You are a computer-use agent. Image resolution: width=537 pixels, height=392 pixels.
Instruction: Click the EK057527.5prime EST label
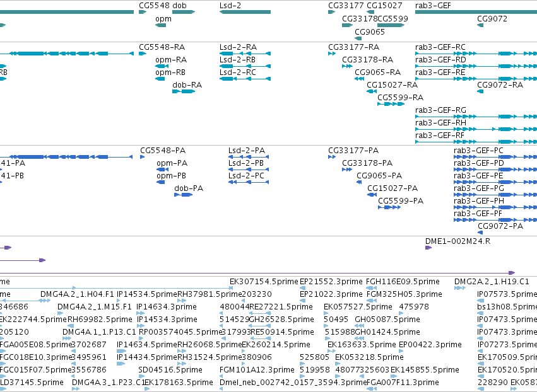[358, 307]
